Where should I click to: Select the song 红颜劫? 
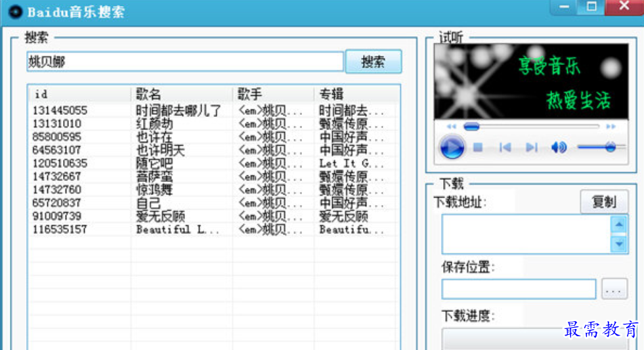click(x=154, y=123)
